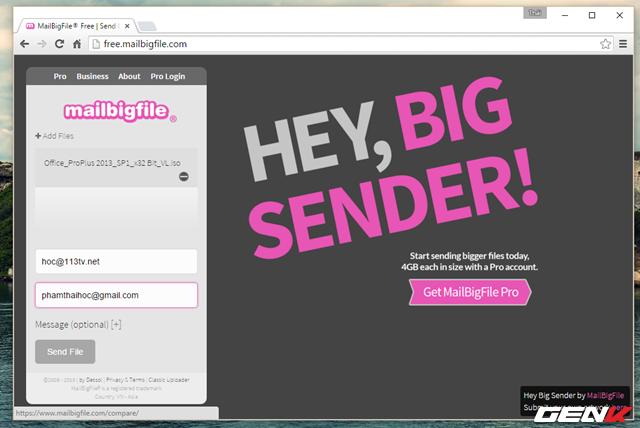The image size is (640, 428).
Task: Close the MailBigFile browser tab
Action: pyautogui.click(x=125, y=22)
